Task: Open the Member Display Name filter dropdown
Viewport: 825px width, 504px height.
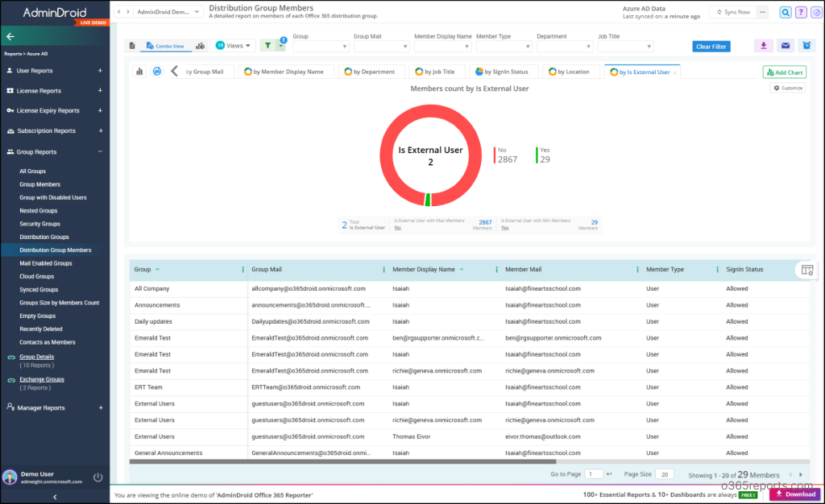Action: tap(442, 46)
